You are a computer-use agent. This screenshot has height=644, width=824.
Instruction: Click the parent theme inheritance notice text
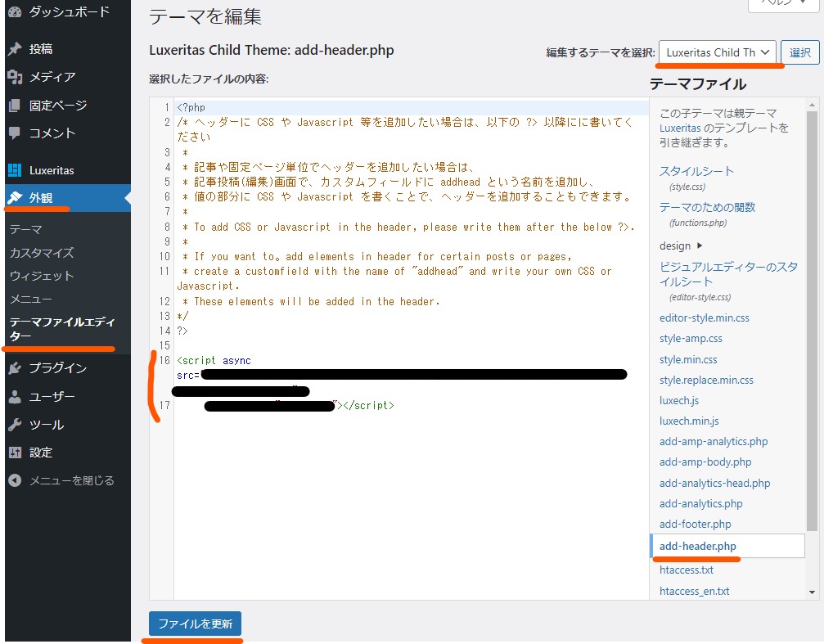(x=723, y=128)
